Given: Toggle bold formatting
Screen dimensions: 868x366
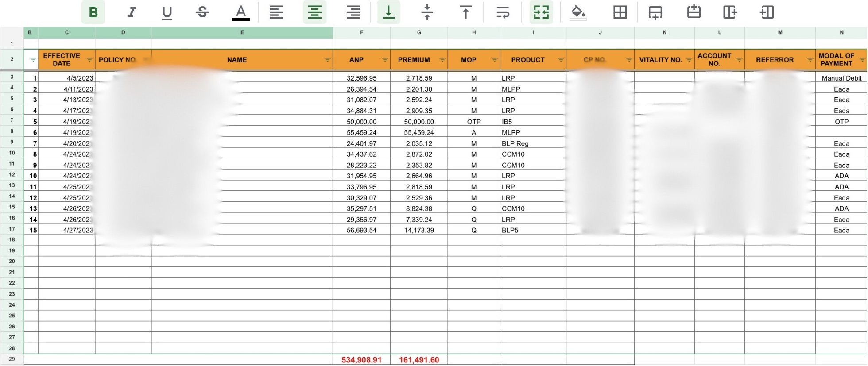Looking at the screenshot, I should [x=93, y=12].
